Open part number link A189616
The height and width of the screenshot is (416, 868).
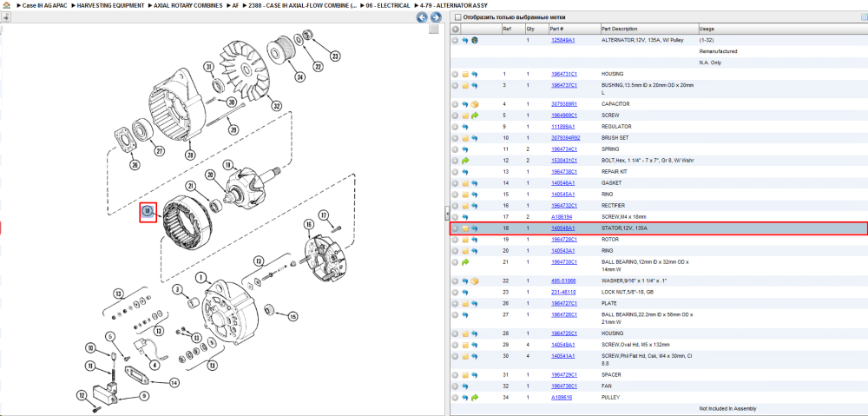point(562,398)
